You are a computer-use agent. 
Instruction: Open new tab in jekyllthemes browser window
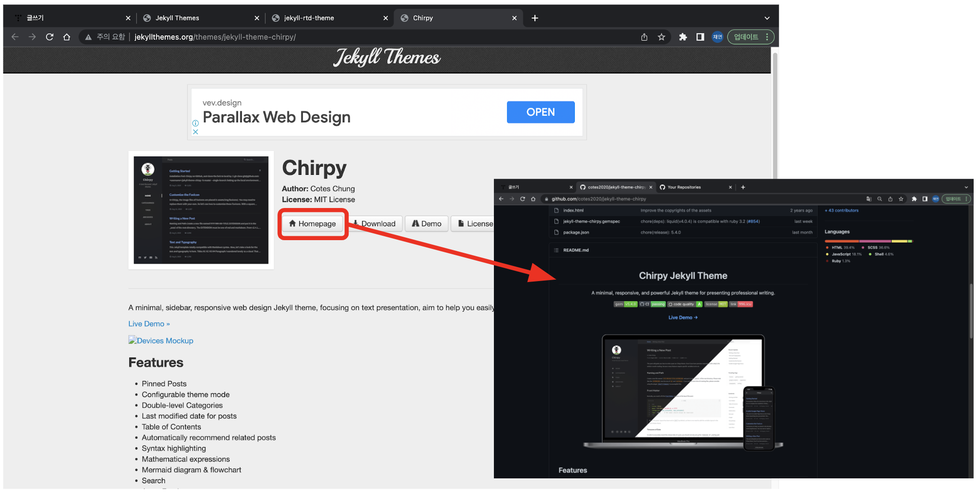tap(535, 18)
